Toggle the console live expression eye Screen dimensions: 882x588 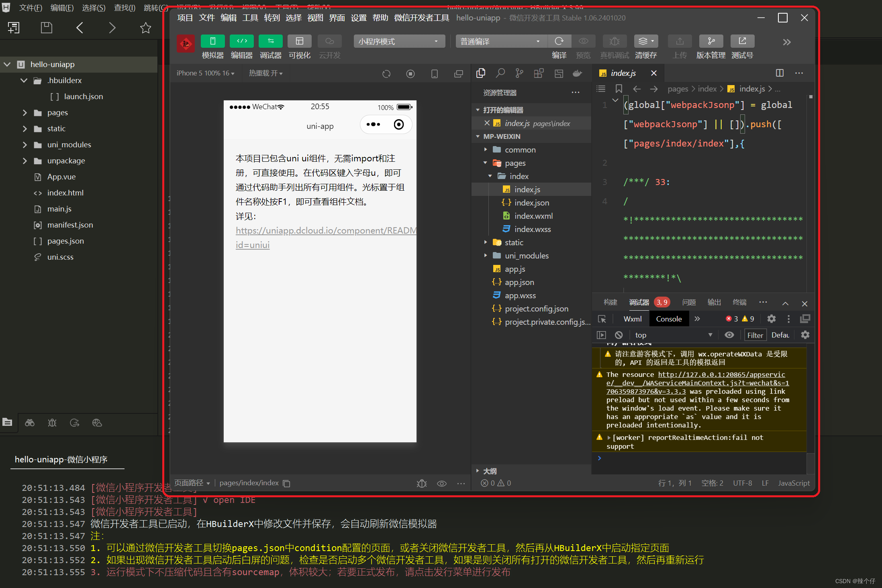[x=729, y=335]
